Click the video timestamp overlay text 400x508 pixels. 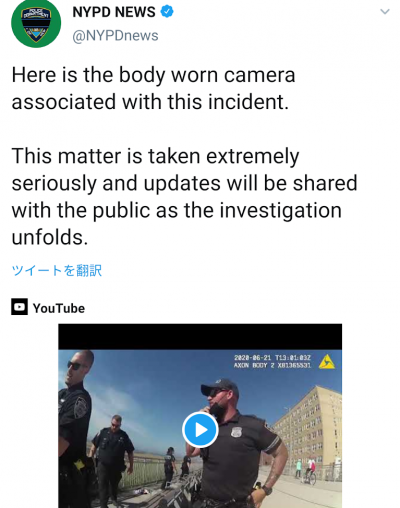coord(272,362)
